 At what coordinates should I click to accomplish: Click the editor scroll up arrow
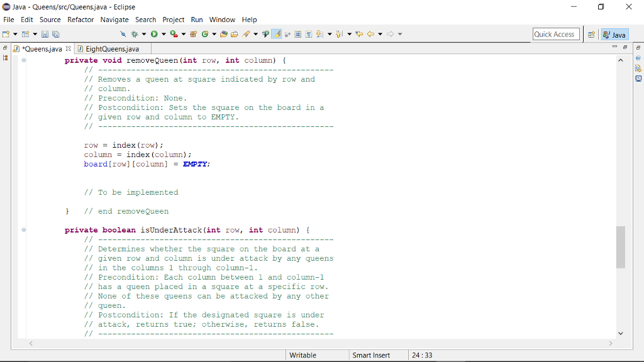pos(621,60)
